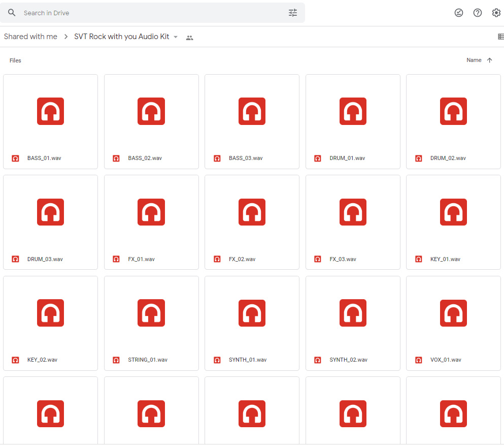Image resolution: width=504 pixels, height=446 pixels.
Task: Click the small audio icon beside KEY_01.wav
Action: click(419, 259)
